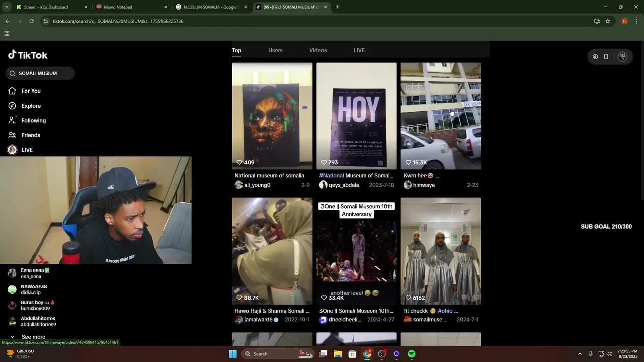Screen dimensions: 644x362
Task: Click ali_young0 username link
Action: 257,185
